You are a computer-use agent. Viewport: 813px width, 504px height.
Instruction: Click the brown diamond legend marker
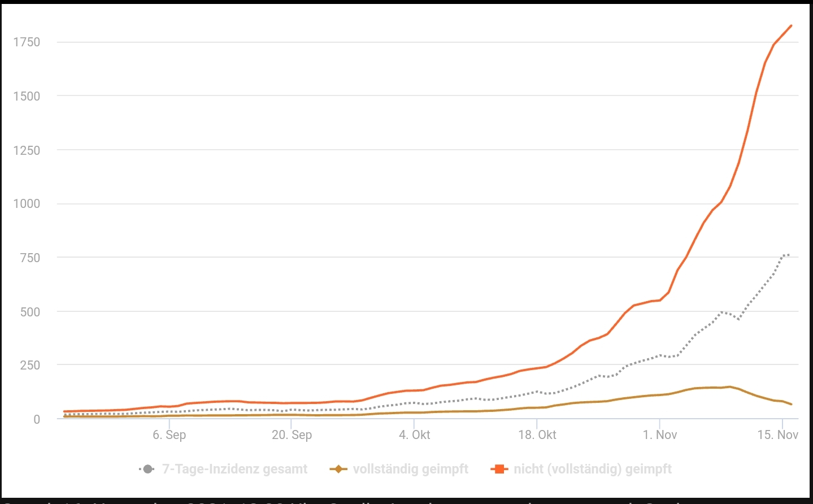click(x=338, y=469)
